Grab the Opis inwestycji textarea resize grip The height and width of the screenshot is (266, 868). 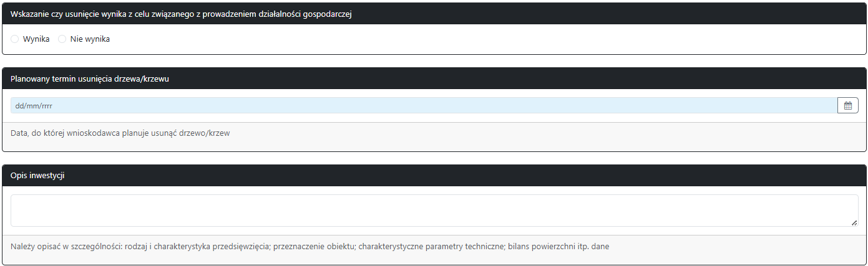tap(854, 222)
